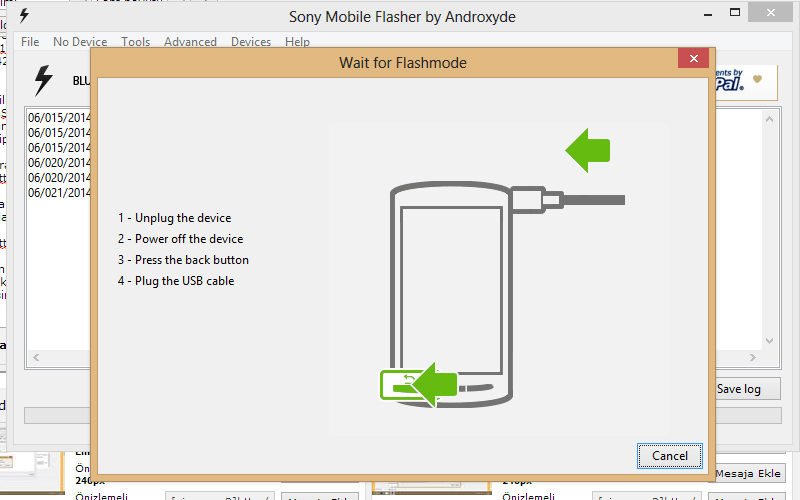800x500 pixels.
Task: Minimize the Sony Mobile Flasher window
Action: tap(708, 14)
